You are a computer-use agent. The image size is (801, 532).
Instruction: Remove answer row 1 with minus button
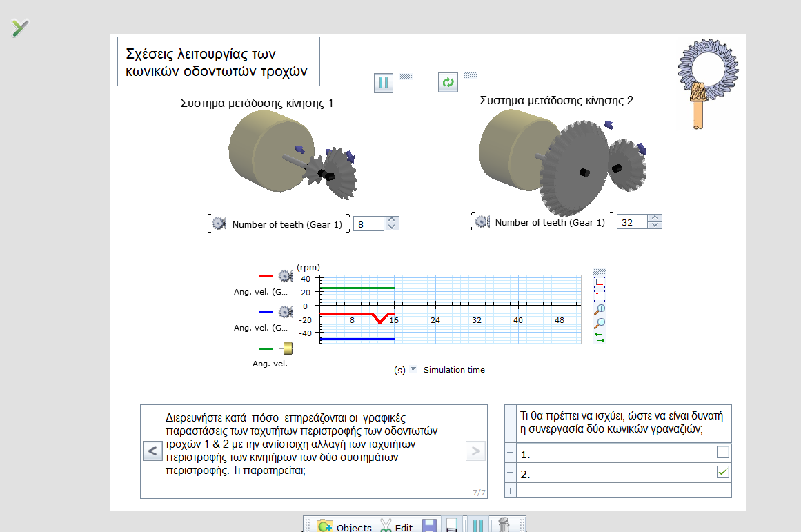pyautogui.click(x=511, y=453)
